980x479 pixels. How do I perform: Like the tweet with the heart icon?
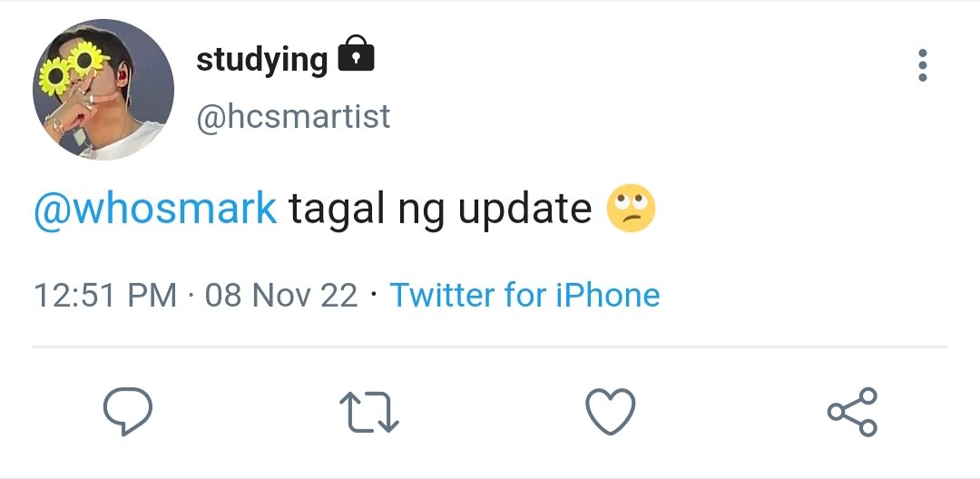click(x=610, y=411)
